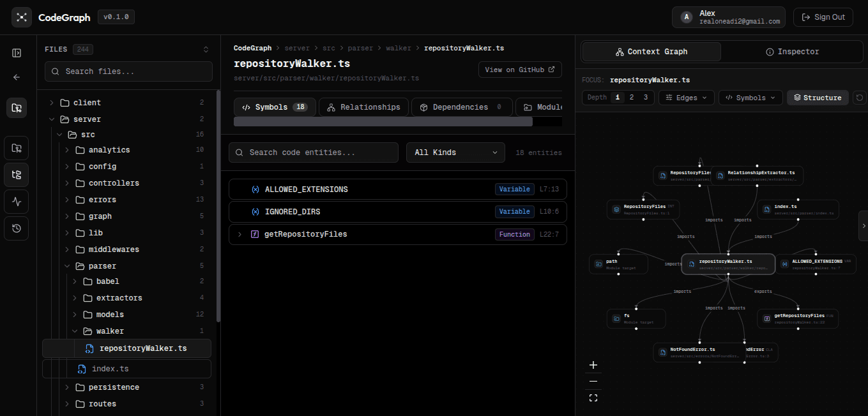Open the active file explorer sidebar icon
The height and width of the screenshot is (416, 868).
(x=17, y=108)
